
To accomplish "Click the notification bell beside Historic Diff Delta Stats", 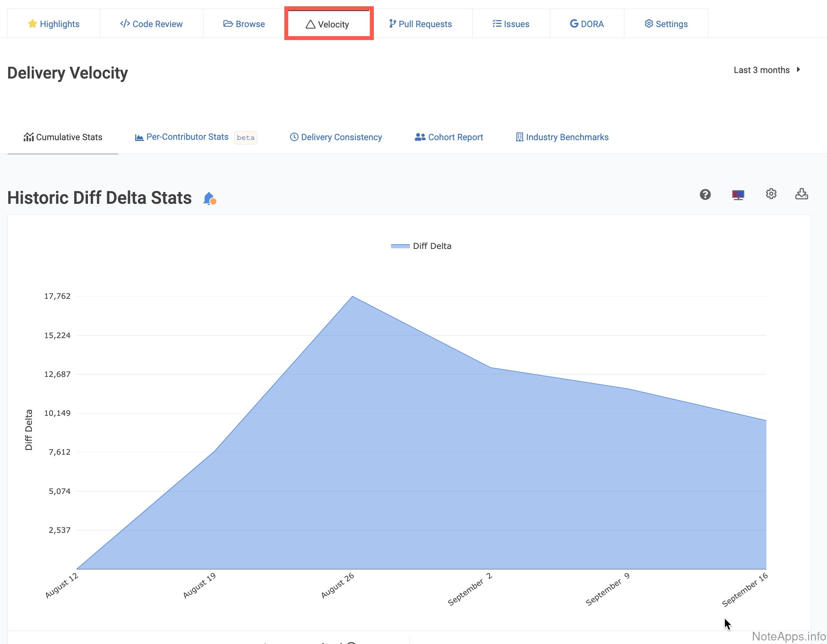I will pos(209,198).
